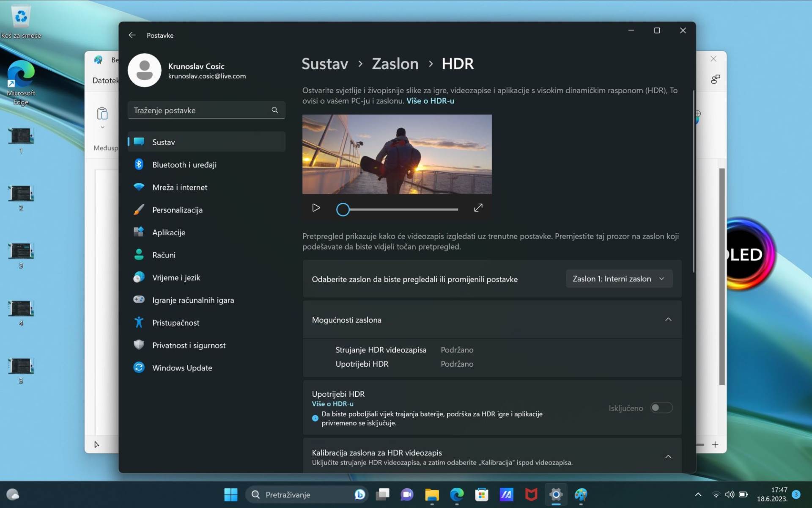This screenshot has width=812, height=508.
Task: Click the back arrow in Postavke header
Action: tap(132, 35)
